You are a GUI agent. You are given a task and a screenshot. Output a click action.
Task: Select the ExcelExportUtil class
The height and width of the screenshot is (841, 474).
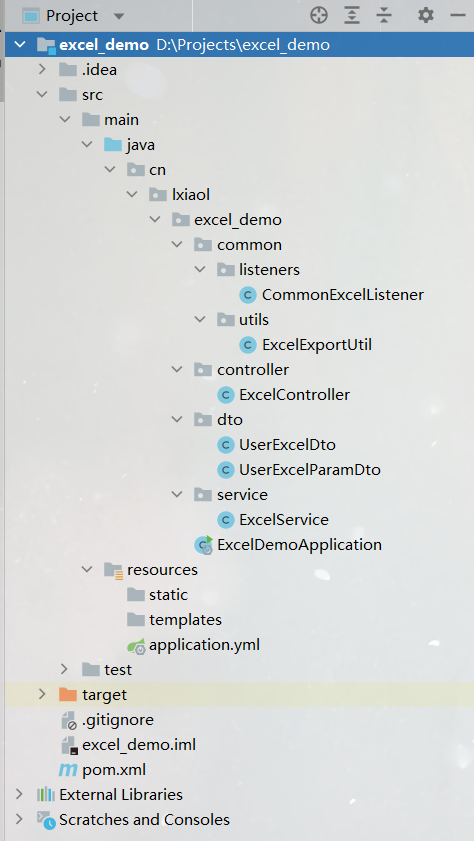pyautogui.click(x=317, y=345)
